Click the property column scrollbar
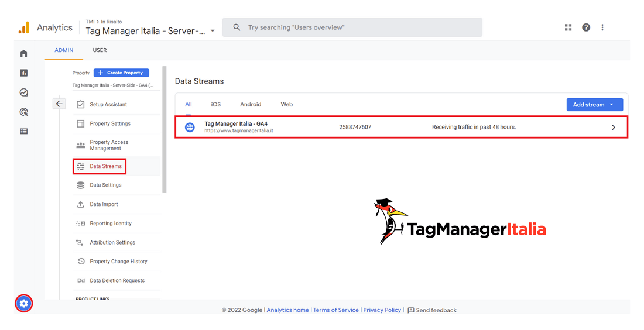 click(x=165, y=129)
